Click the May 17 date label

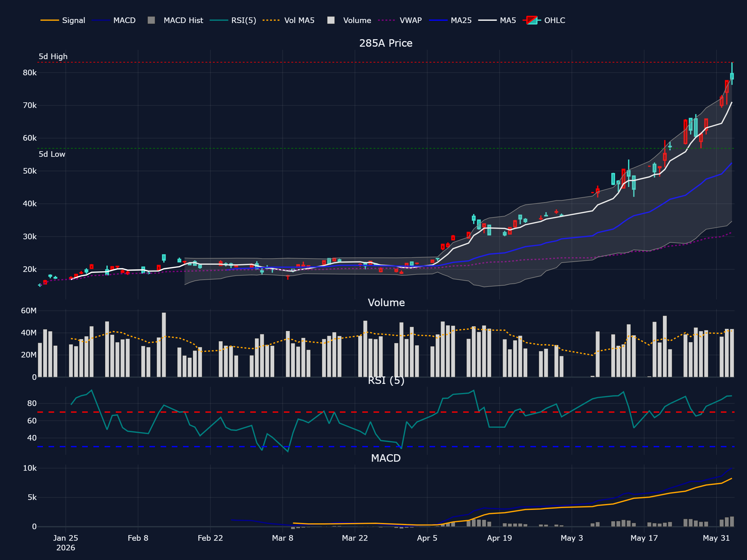tap(644, 538)
